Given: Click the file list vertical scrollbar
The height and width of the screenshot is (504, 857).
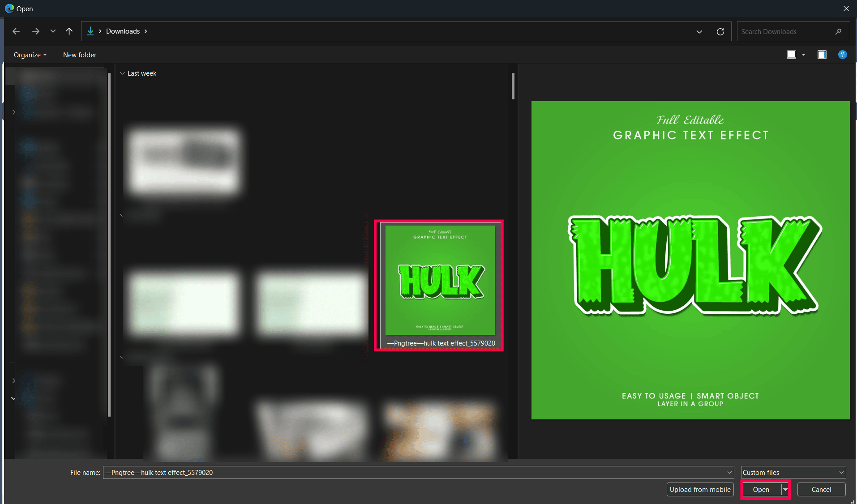Looking at the screenshot, I should pyautogui.click(x=513, y=86).
